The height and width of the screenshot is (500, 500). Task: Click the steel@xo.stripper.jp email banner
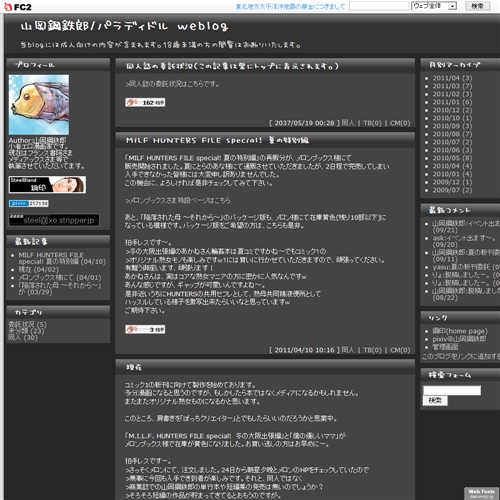pos(54,220)
